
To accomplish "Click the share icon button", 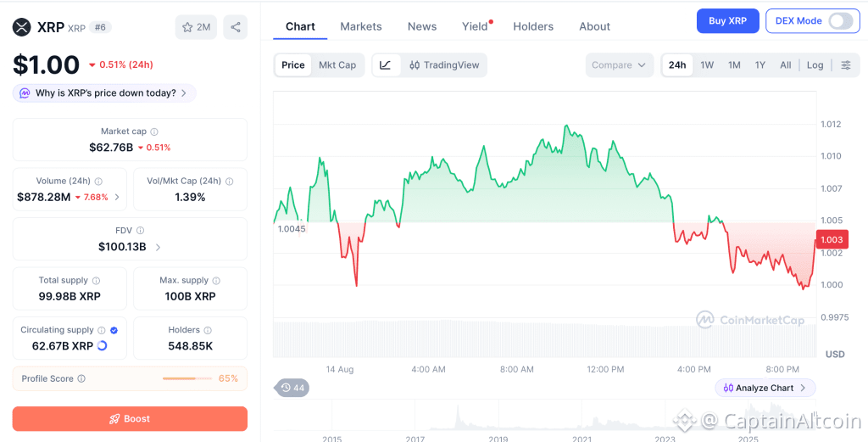I will [x=236, y=27].
